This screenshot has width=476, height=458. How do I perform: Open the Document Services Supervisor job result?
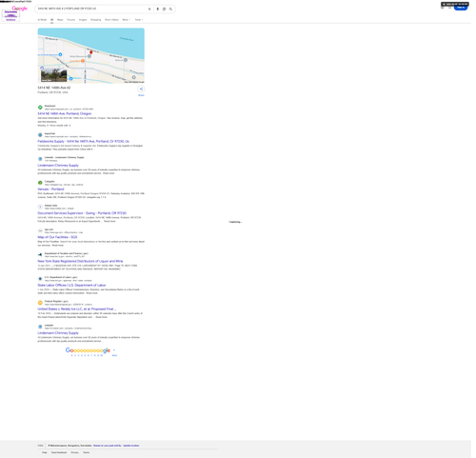click(x=82, y=213)
